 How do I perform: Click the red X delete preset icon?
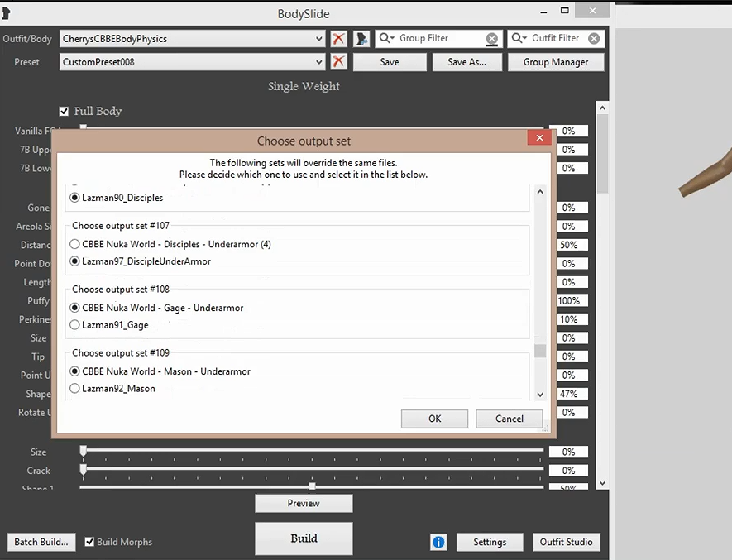click(338, 62)
